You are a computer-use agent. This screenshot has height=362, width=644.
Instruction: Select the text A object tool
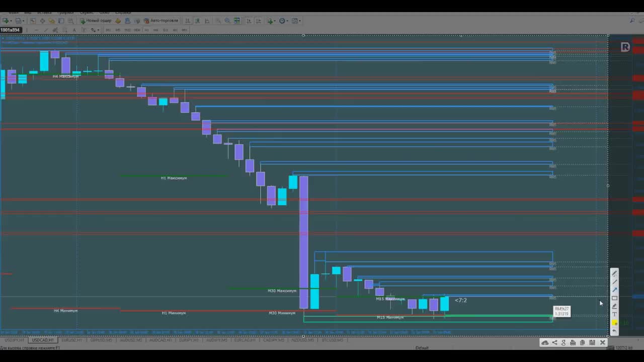74,30
